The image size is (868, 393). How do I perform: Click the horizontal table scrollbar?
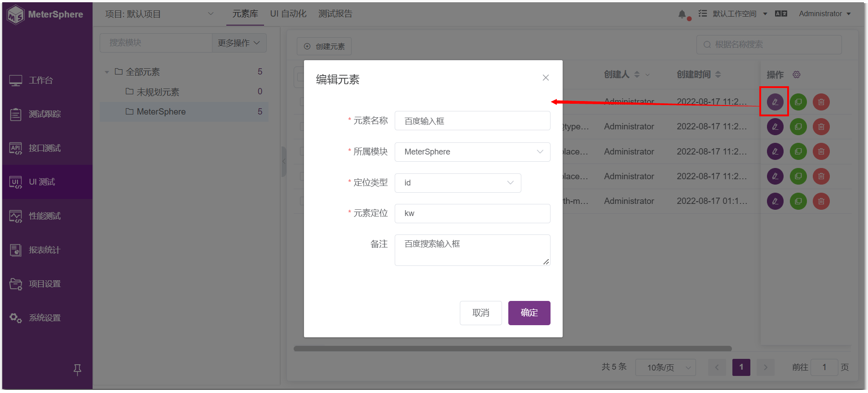coord(512,349)
